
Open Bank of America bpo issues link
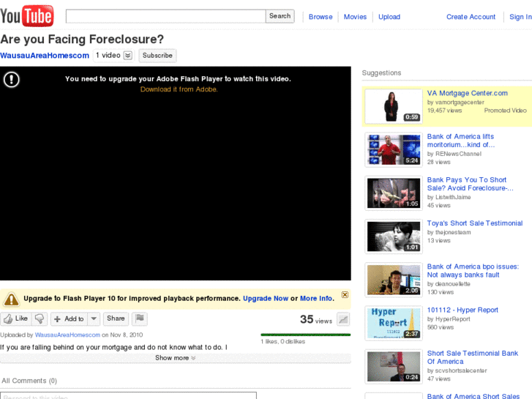pos(473,271)
